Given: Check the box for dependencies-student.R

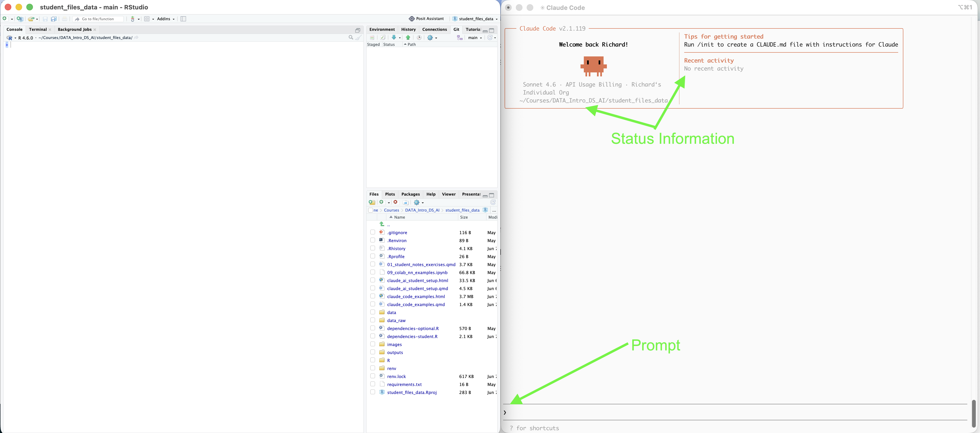Looking at the screenshot, I should (x=372, y=336).
